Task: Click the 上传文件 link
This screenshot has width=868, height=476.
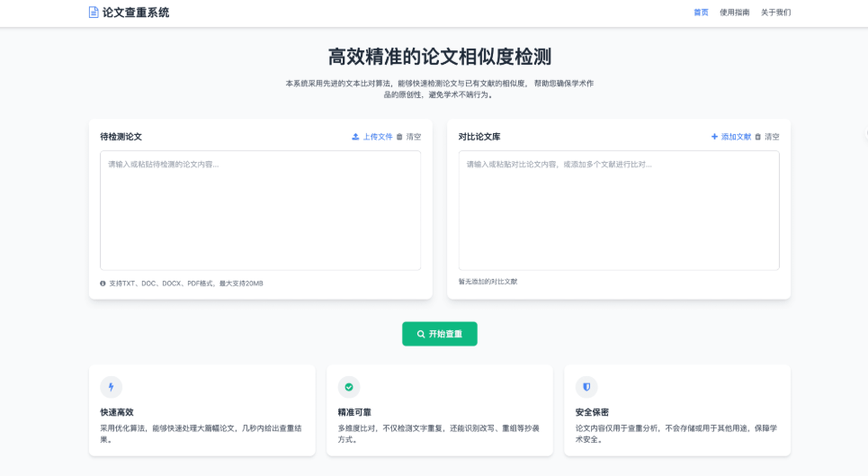Action: click(378, 137)
